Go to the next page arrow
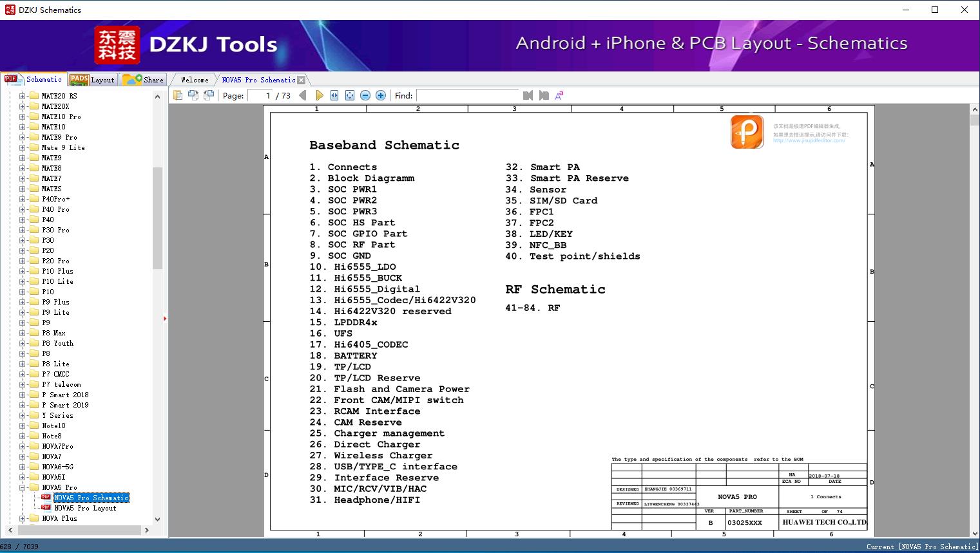This screenshot has height=553, width=980. click(319, 95)
